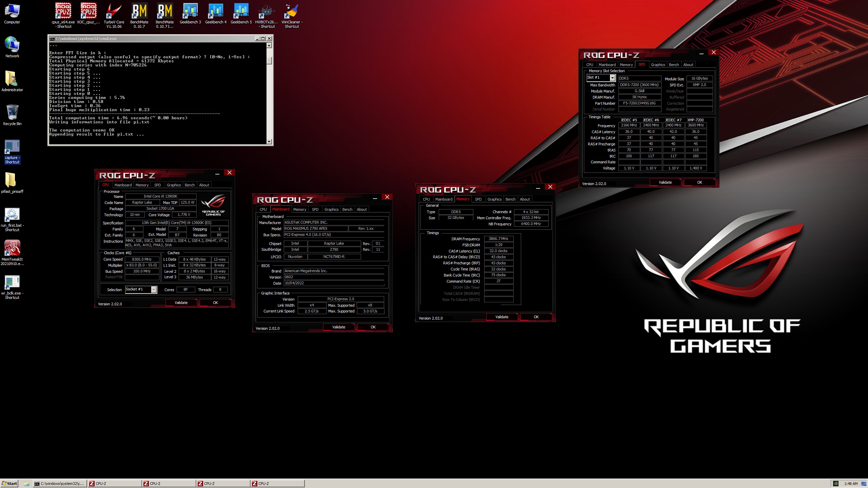The height and width of the screenshot is (488, 868).
Task: Click Validate in the Mainboard window
Action: (339, 327)
